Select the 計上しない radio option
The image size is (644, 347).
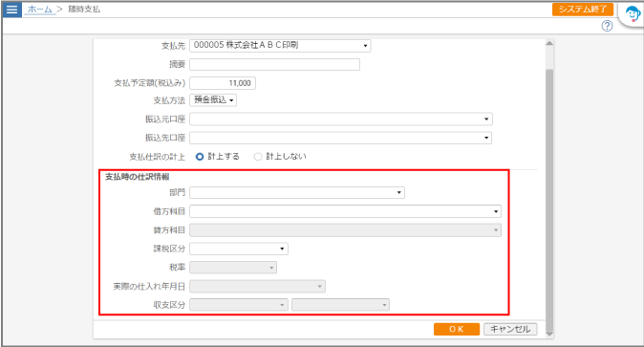(258, 157)
